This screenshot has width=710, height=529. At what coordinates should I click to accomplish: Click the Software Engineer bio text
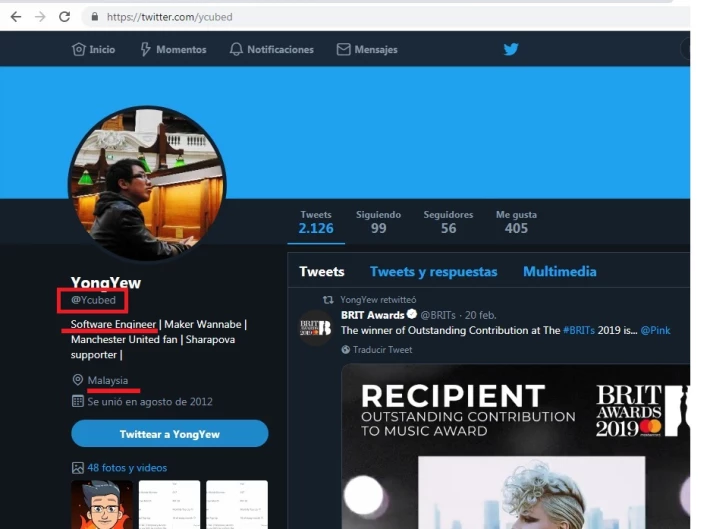point(113,324)
